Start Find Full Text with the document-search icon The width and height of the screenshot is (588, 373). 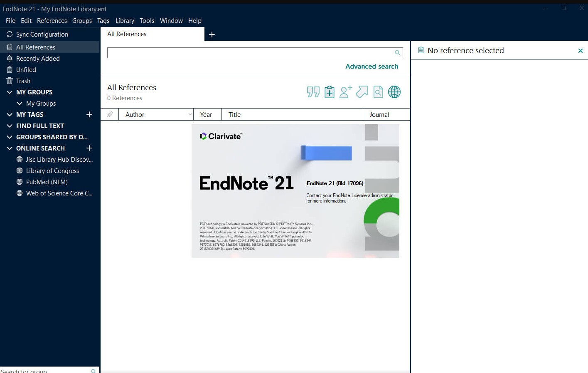pos(378,92)
